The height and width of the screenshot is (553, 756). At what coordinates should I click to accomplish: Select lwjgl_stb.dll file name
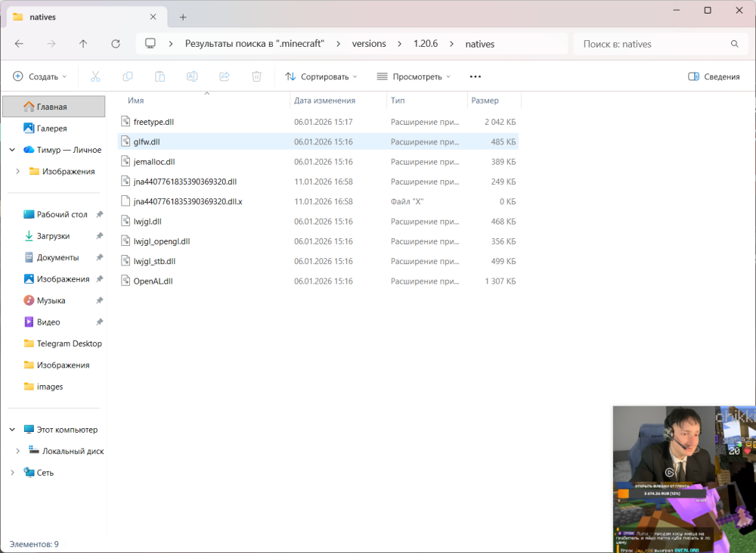tap(154, 261)
